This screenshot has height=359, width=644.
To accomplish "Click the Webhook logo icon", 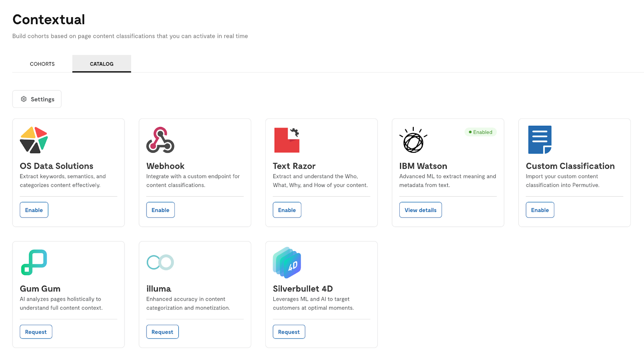I will pyautogui.click(x=160, y=140).
